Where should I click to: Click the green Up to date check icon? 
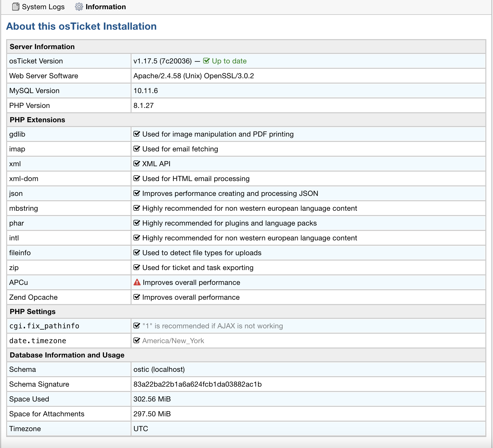(206, 61)
